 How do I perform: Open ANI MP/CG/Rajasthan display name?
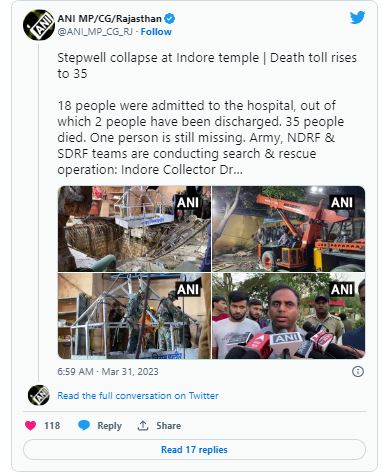tap(109, 19)
